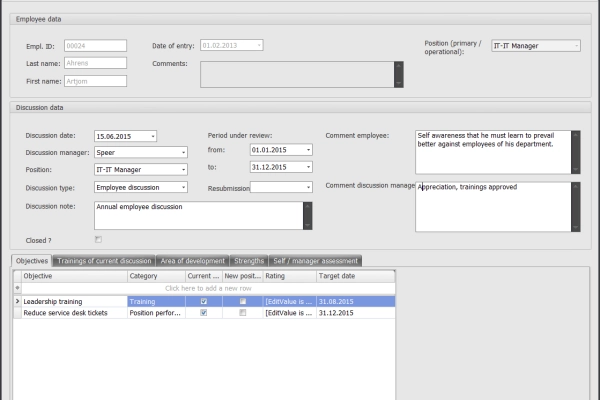Expand the Discussion manager combo box

pos(183,153)
